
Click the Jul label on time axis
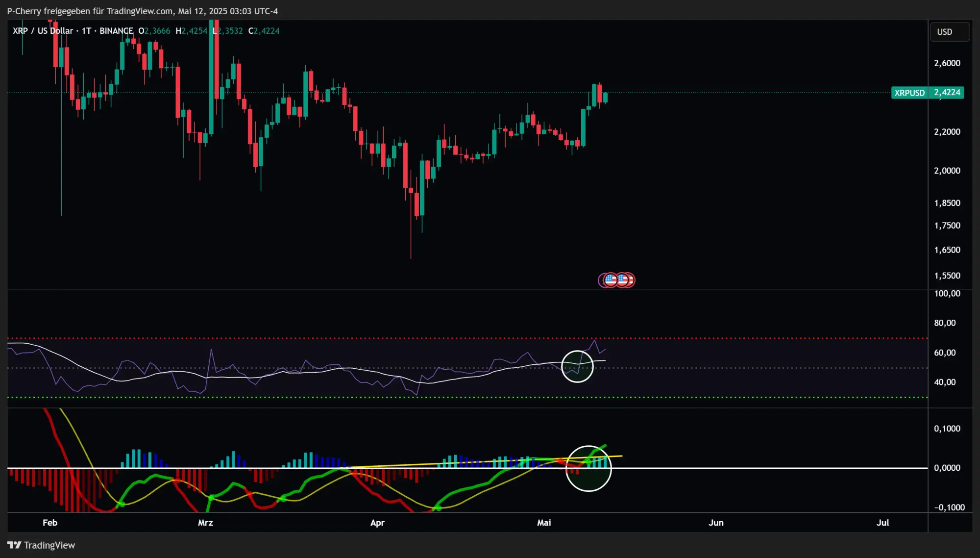882,523
